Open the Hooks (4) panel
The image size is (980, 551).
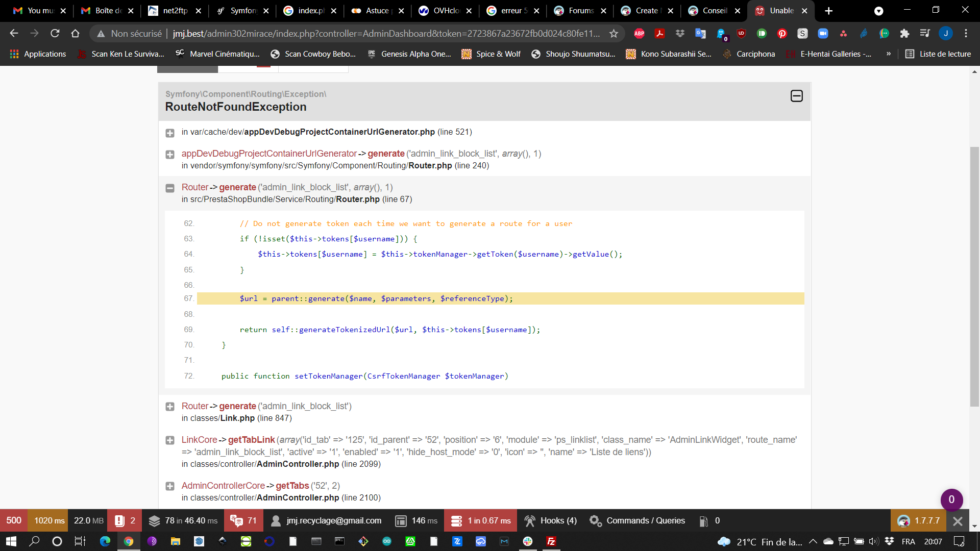pyautogui.click(x=550, y=520)
